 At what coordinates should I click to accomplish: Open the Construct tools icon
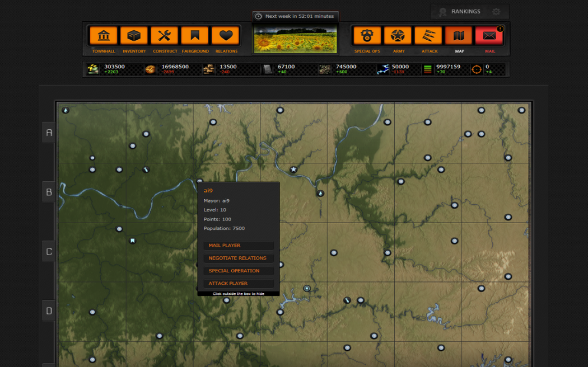click(165, 36)
